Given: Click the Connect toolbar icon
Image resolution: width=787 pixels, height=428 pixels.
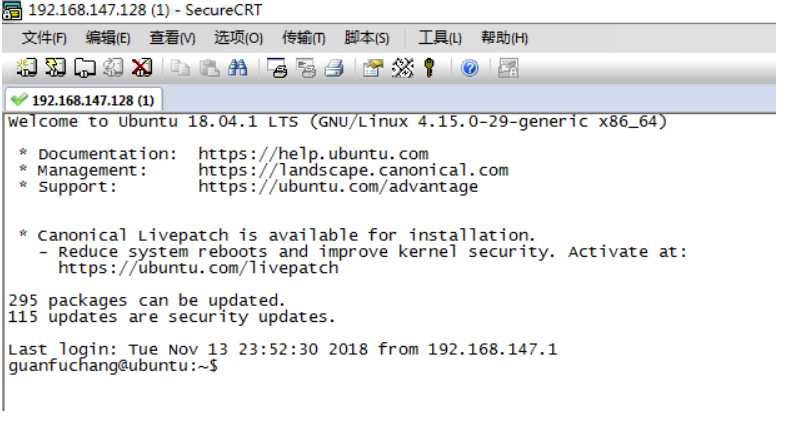Looking at the screenshot, I should 27,69.
